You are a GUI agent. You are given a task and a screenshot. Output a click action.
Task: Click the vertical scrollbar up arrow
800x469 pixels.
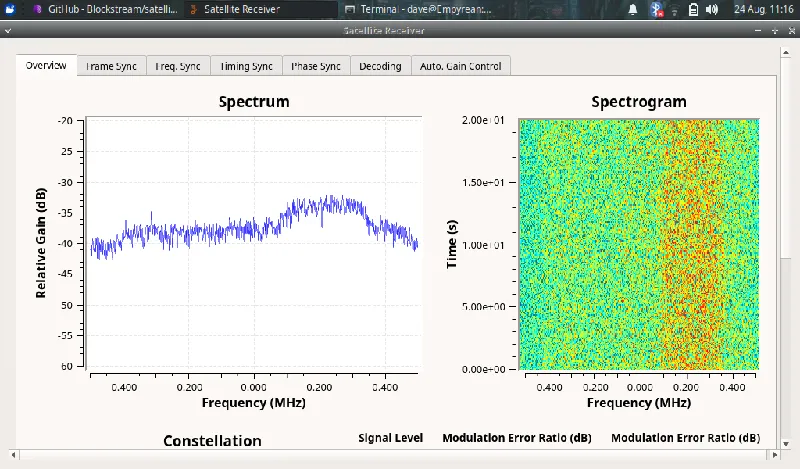tap(786, 52)
